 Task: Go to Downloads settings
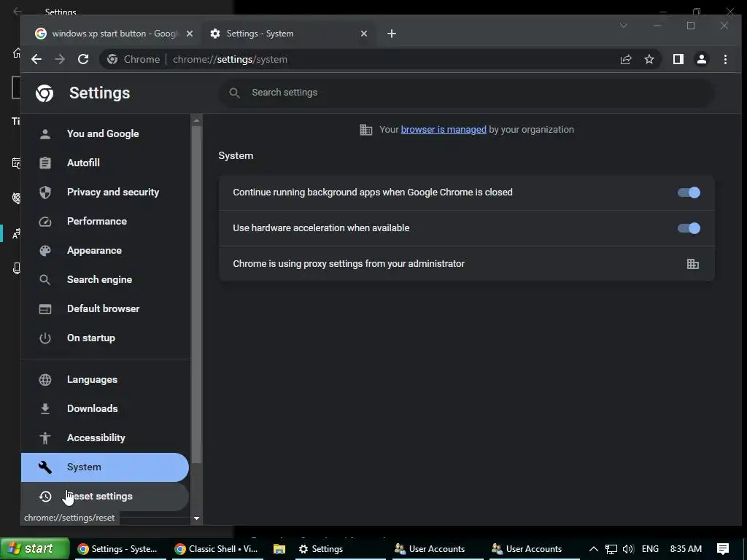(105, 408)
